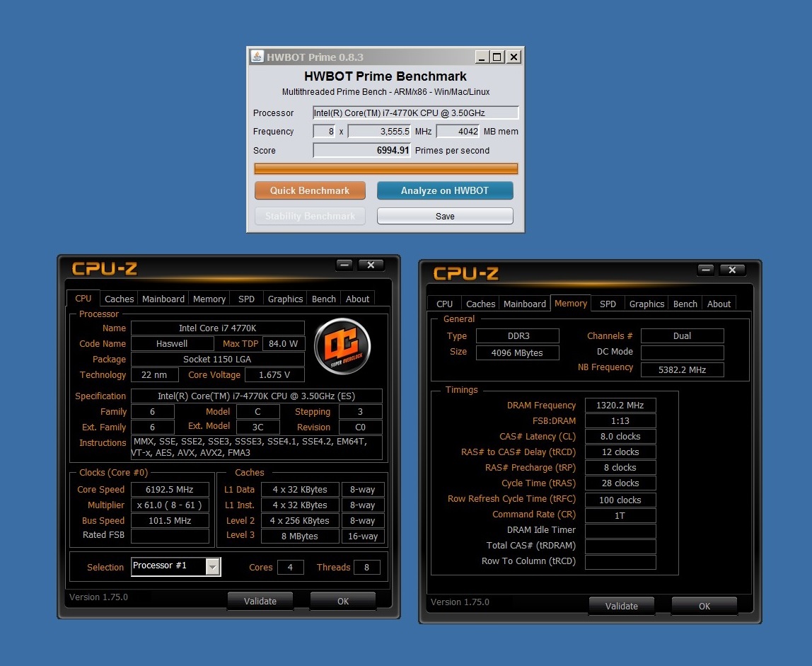
Task: Click the Row Refresh Cycle Time value 100 clocks
Action: pyautogui.click(x=620, y=500)
